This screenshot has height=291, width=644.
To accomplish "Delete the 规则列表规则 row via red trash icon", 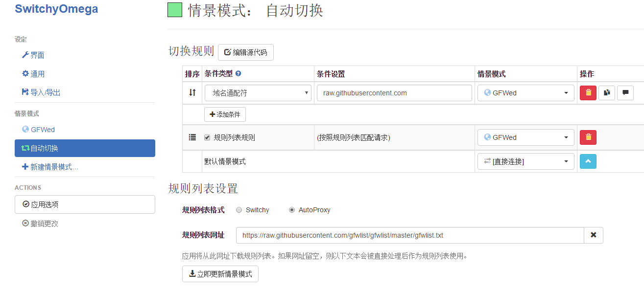I will (x=588, y=137).
